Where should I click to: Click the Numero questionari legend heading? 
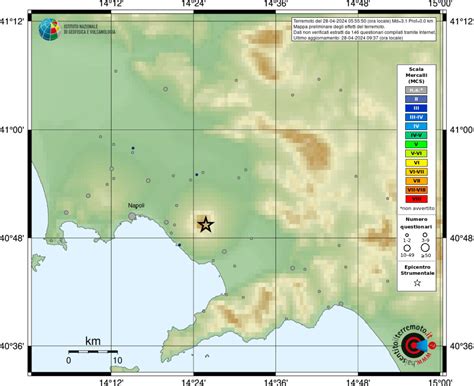click(416, 223)
